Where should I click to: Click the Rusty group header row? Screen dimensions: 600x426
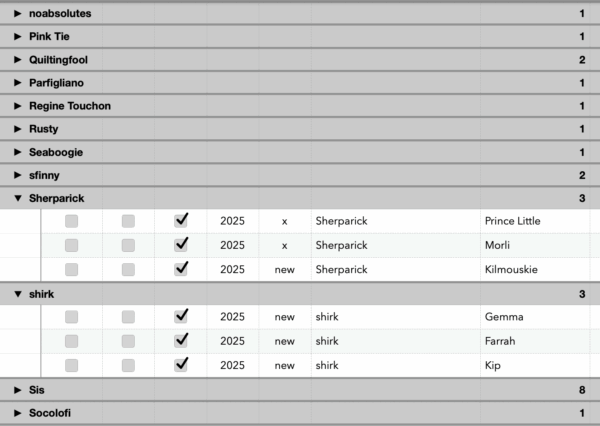pyautogui.click(x=300, y=129)
